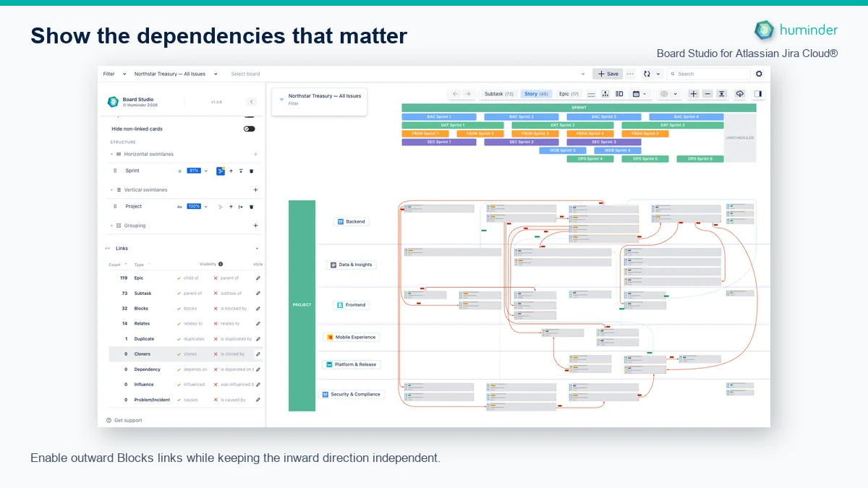Collapse the Links section

[256, 249]
